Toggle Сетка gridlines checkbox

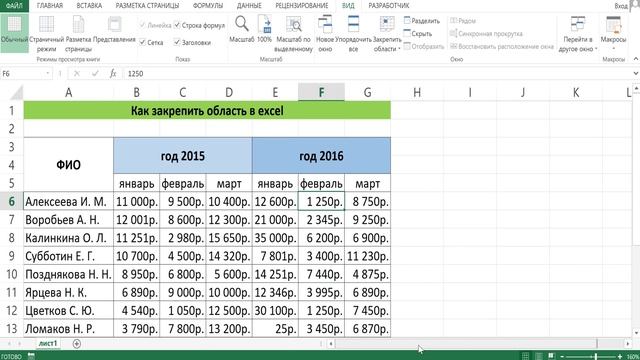(151, 42)
